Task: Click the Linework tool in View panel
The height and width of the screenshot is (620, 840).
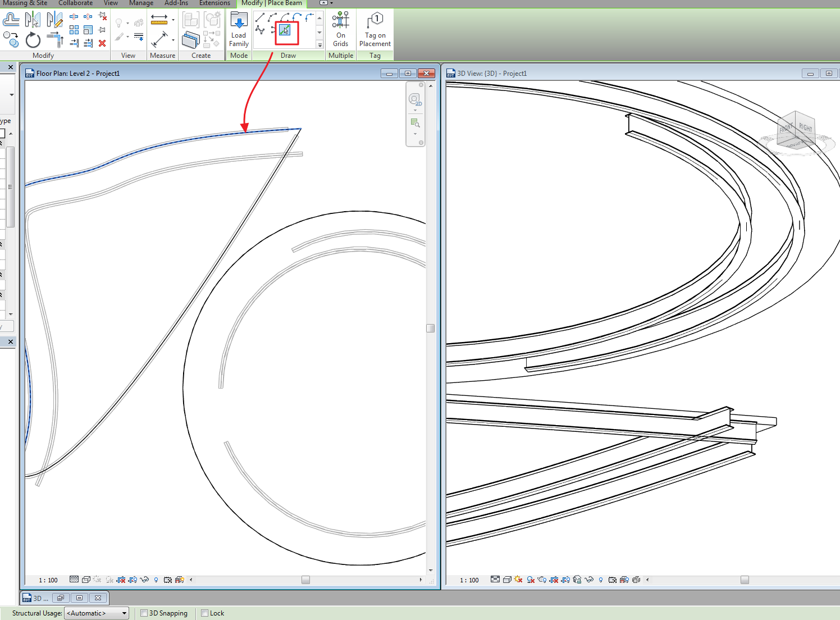Action: point(139,37)
